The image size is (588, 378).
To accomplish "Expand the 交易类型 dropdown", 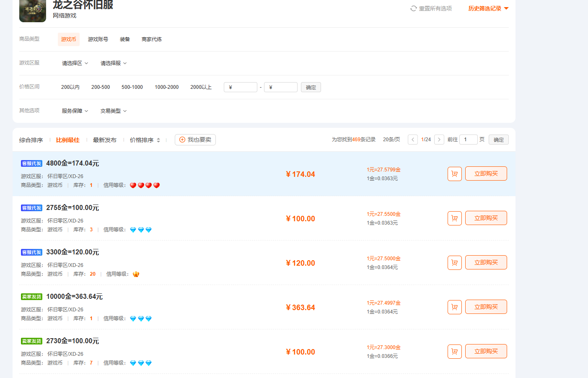I will pyautogui.click(x=114, y=111).
